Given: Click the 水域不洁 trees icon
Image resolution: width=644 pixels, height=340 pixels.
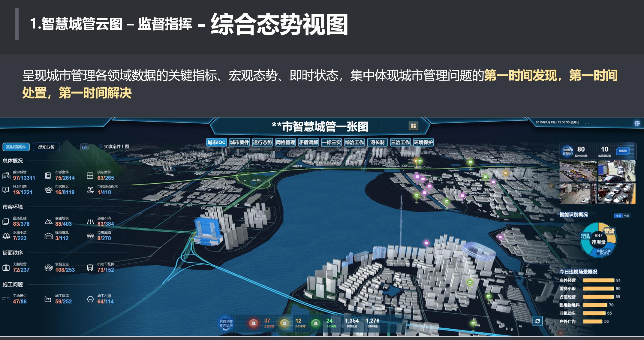Looking at the screenshot, I should tap(6, 236).
